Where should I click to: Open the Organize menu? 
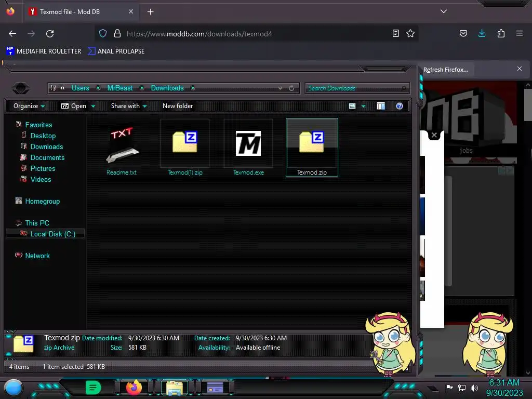[29, 106]
